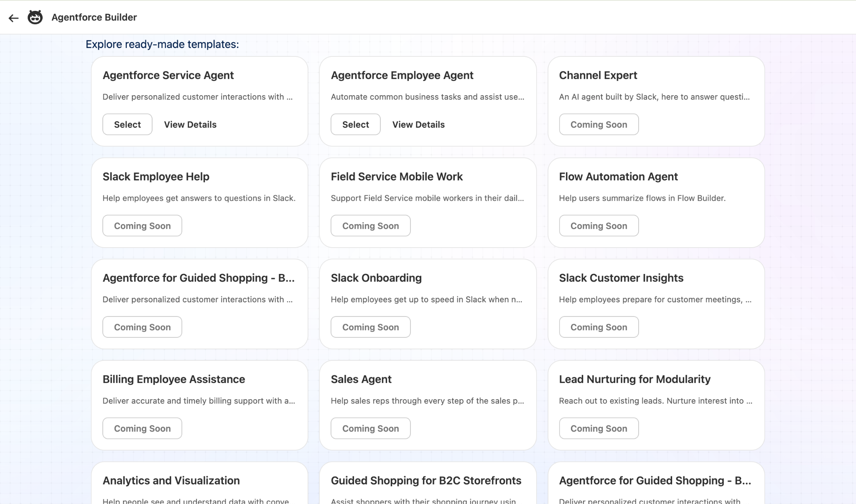Click 'Reach out to existing leads' description
Image resolution: width=856 pixels, height=504 pixels.
[x=656, y=401]
